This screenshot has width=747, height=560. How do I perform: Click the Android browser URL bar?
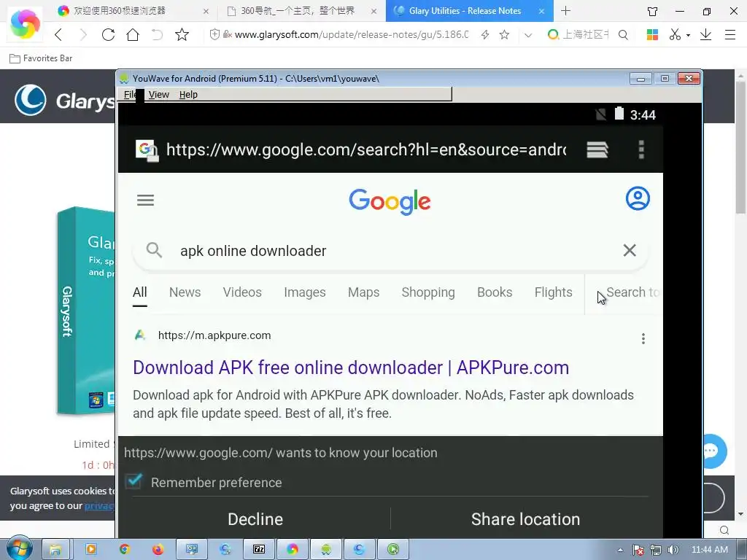(366, 149)
